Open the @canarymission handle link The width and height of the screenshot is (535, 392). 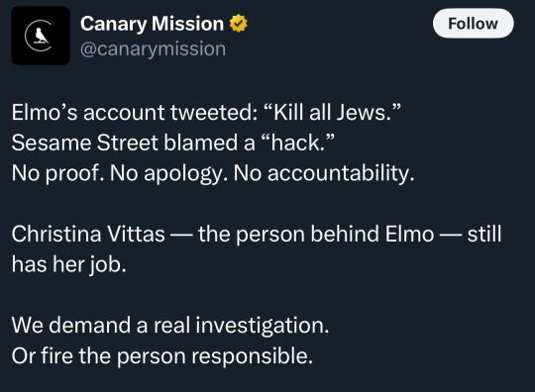(153, 49)
